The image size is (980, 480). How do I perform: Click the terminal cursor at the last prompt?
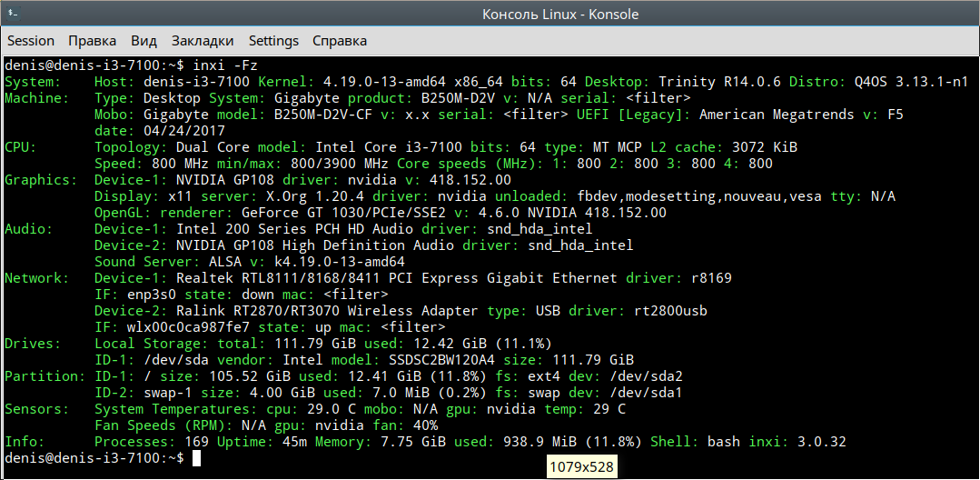point(196,458)
